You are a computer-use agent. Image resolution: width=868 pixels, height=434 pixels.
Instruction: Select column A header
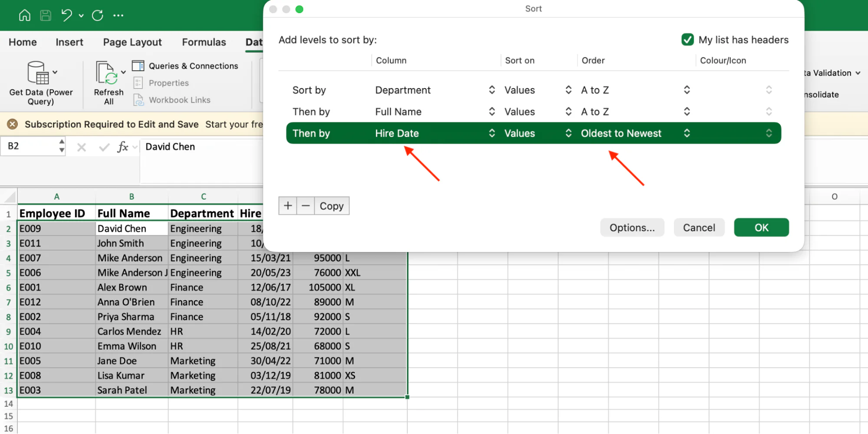coord(56,197)
